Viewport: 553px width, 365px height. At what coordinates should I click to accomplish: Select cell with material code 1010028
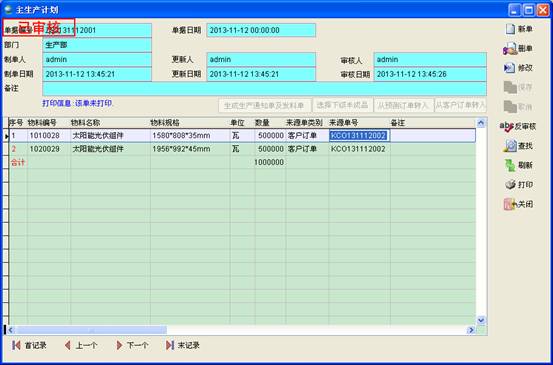tap(49, 136)
